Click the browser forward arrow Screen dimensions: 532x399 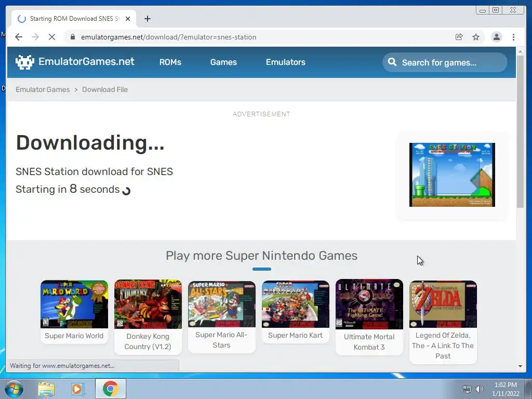(35, 37)
